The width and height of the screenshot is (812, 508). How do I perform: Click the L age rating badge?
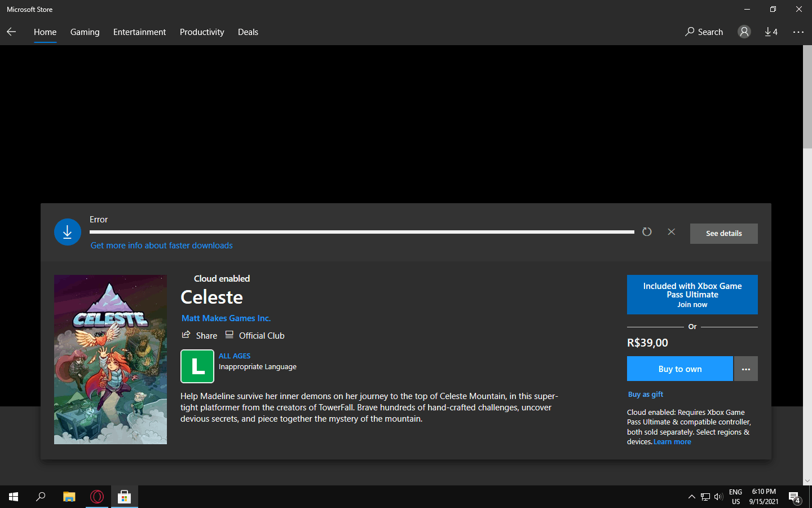[x=197, y=366]
